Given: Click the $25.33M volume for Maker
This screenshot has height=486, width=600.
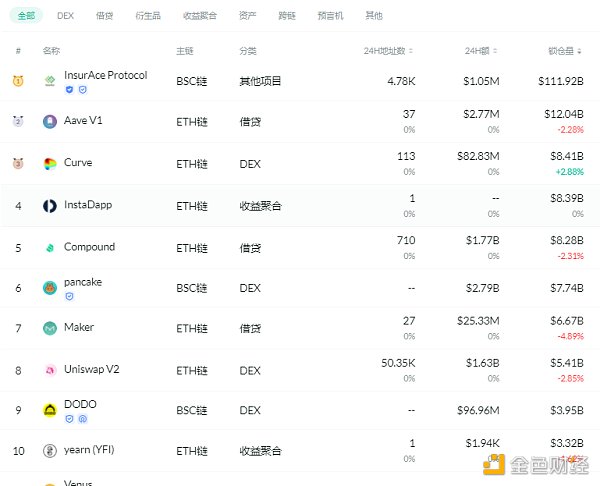Looking at the screenshot, I should tap(478, 321).
